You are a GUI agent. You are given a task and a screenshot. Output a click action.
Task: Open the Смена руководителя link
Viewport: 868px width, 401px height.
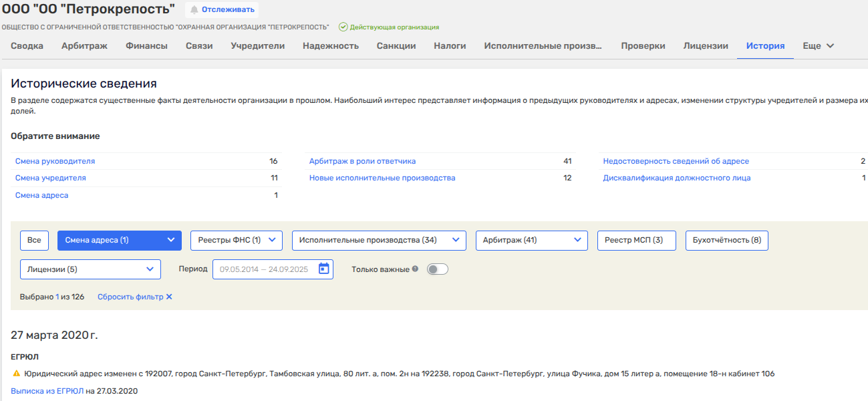55,161
